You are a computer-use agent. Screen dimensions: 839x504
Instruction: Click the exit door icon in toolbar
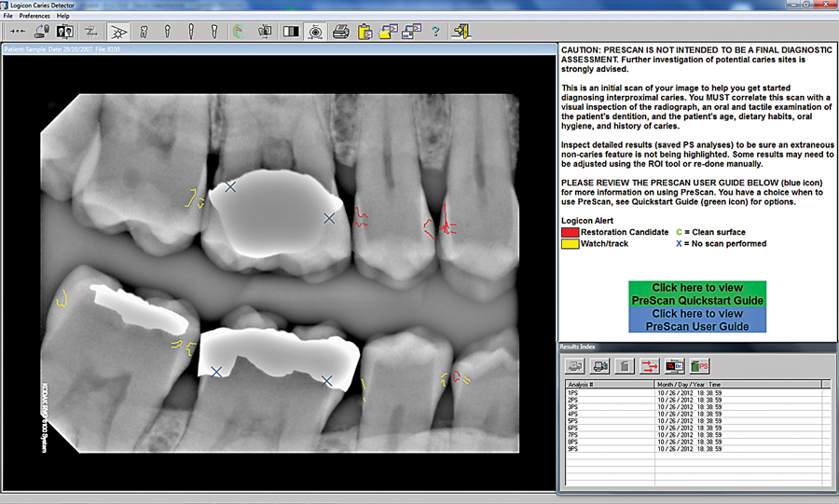tap(461, 32)
